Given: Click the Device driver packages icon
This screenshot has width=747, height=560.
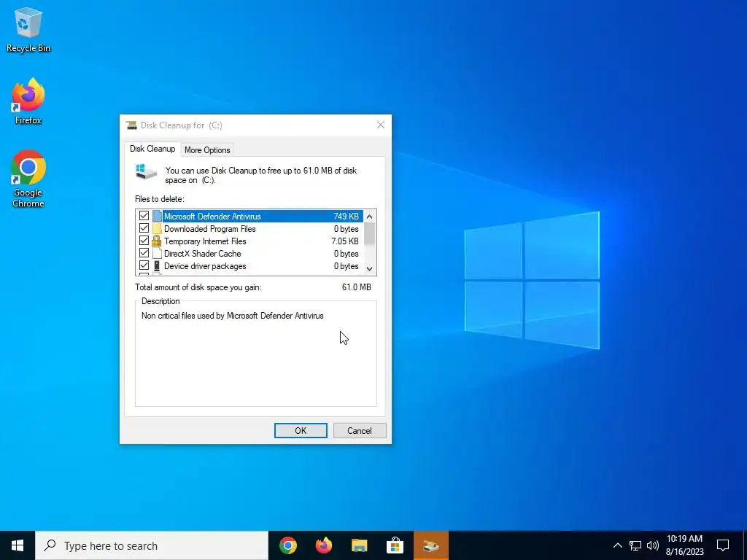Looking at the screenshot, I should 157,266.
